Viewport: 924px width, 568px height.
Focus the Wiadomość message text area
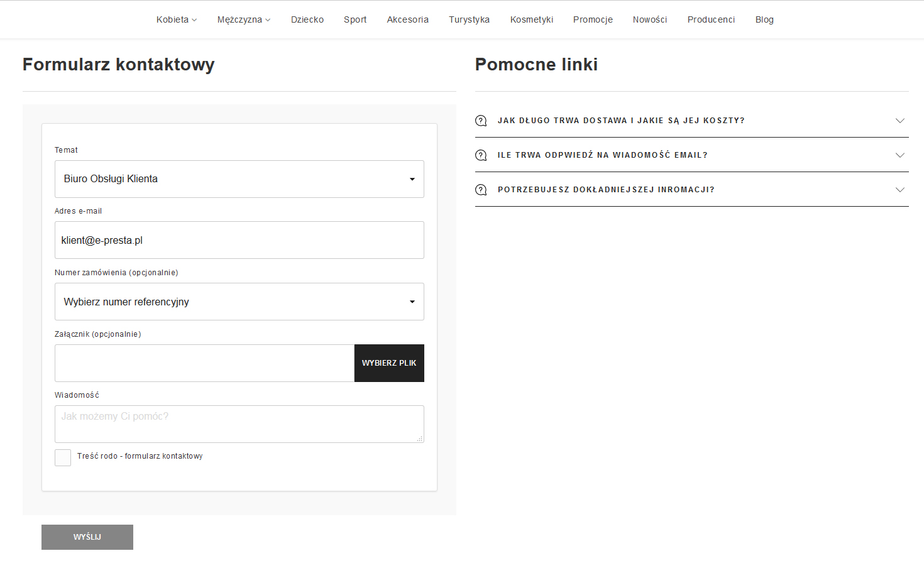[x=239, y=424]
